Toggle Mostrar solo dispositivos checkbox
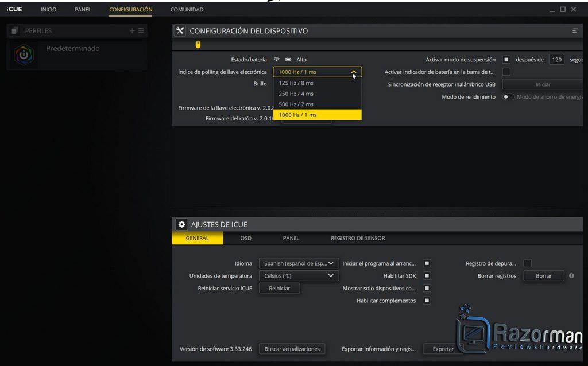This screenshot has width=588, height=366. coord(427,288)
